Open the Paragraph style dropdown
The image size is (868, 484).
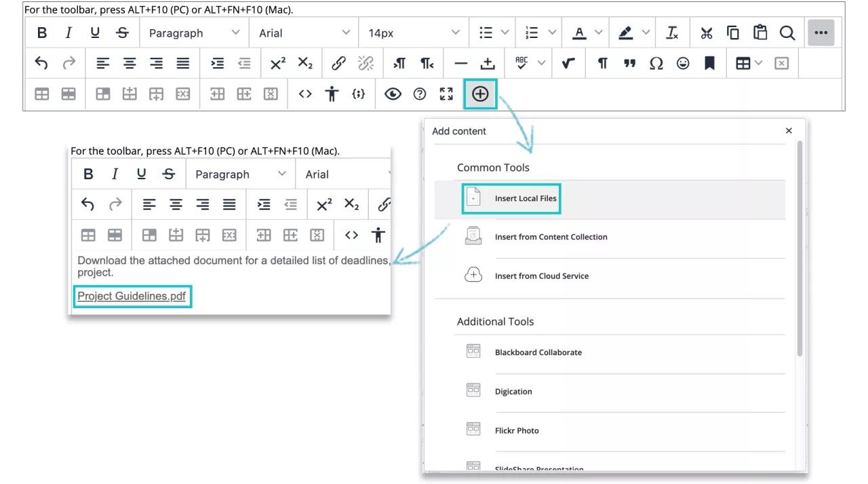coord(194,32)
